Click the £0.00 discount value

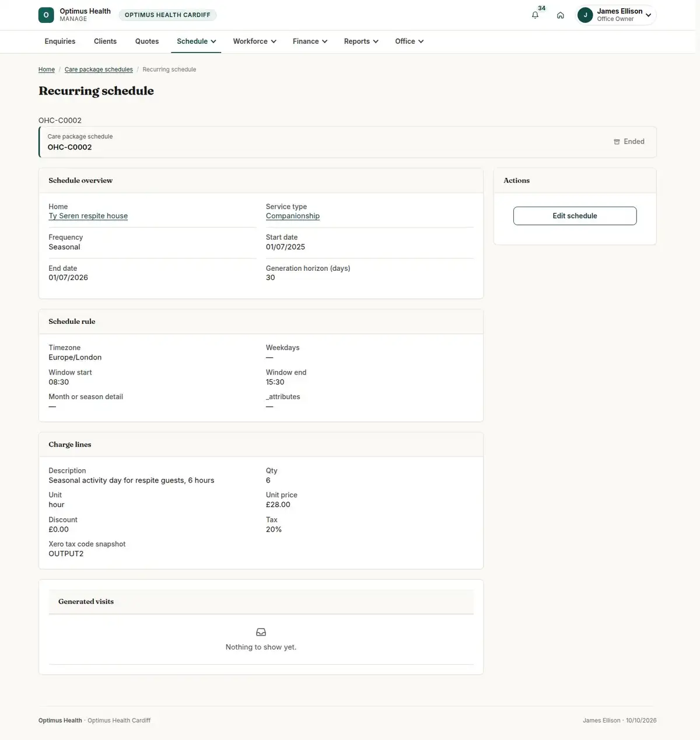(58, 529)
